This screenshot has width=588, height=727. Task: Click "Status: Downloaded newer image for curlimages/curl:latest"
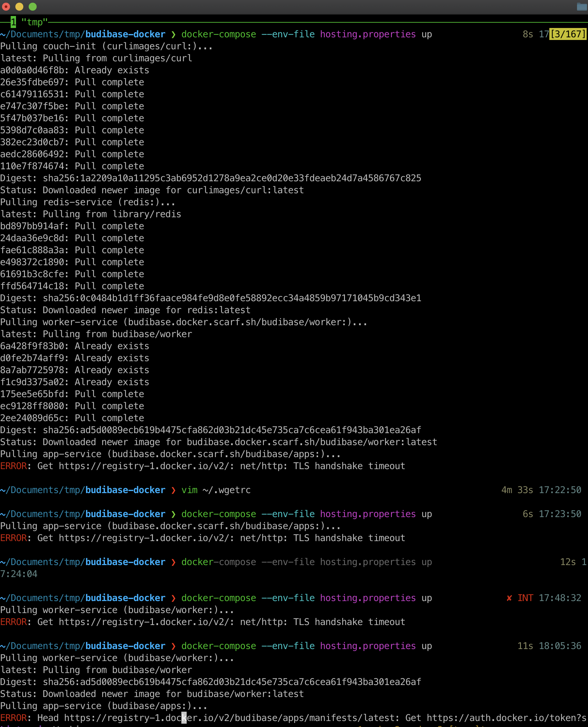coord(152,190)
